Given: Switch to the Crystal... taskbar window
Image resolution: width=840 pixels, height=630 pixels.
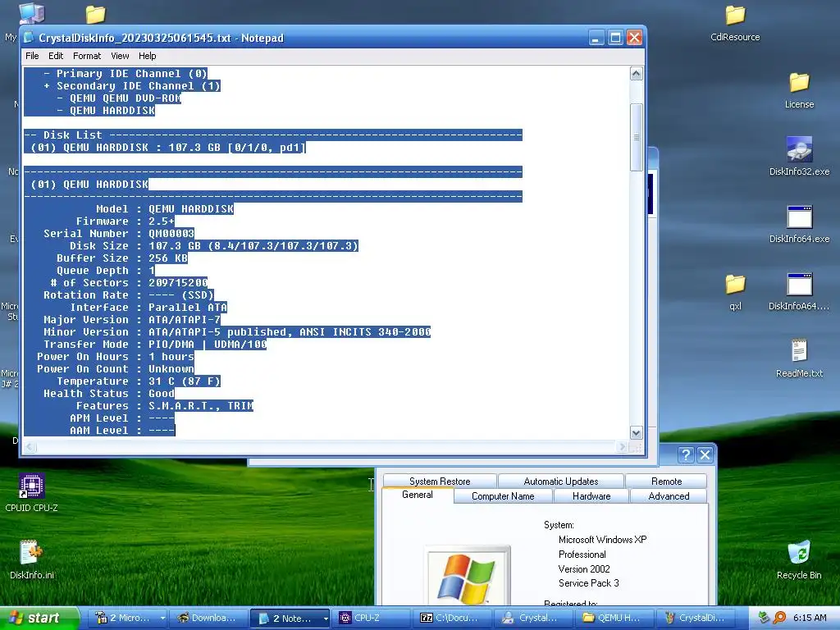Looking at the screenshot, I should point(533,618).
